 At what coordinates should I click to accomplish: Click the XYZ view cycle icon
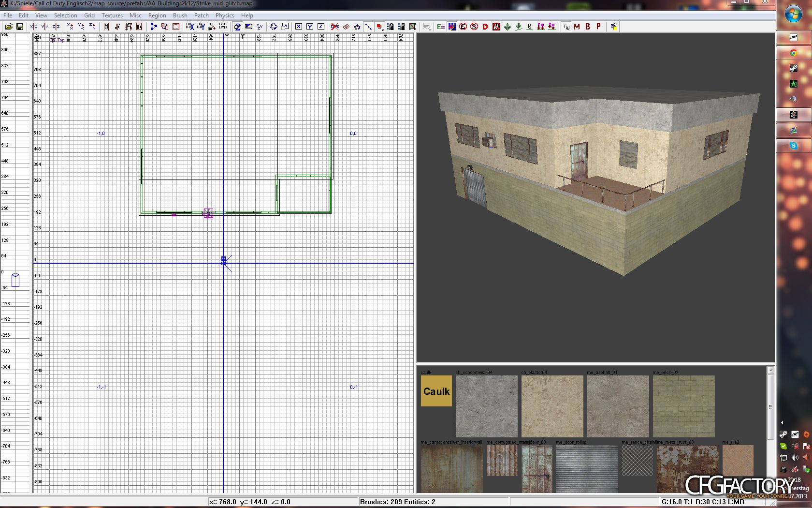coord(260,27)
